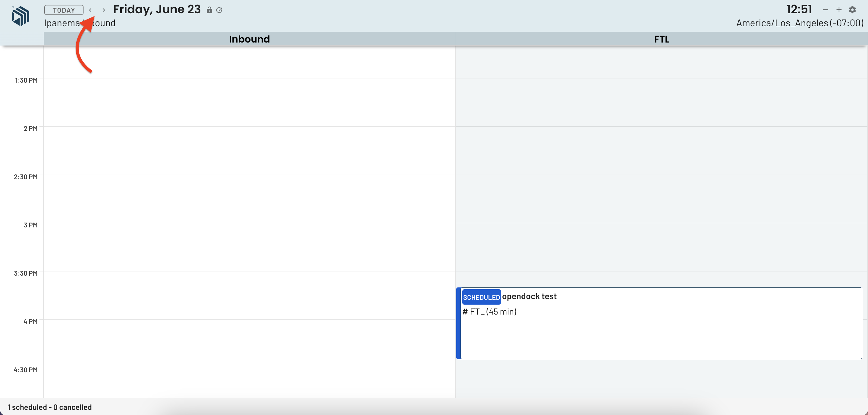Viewport: 868px width, 415px height.
Task: Click the Opendock logo icon
Action: (20, 15)
